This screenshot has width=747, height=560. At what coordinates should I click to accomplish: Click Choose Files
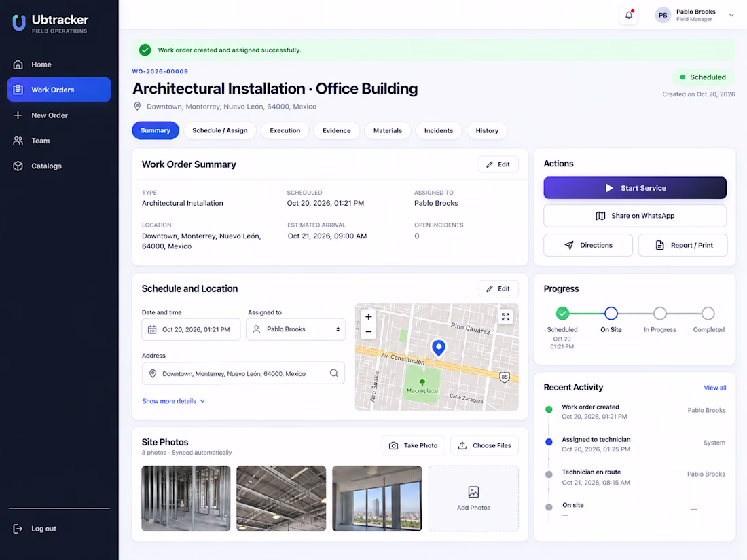point(484,445)
